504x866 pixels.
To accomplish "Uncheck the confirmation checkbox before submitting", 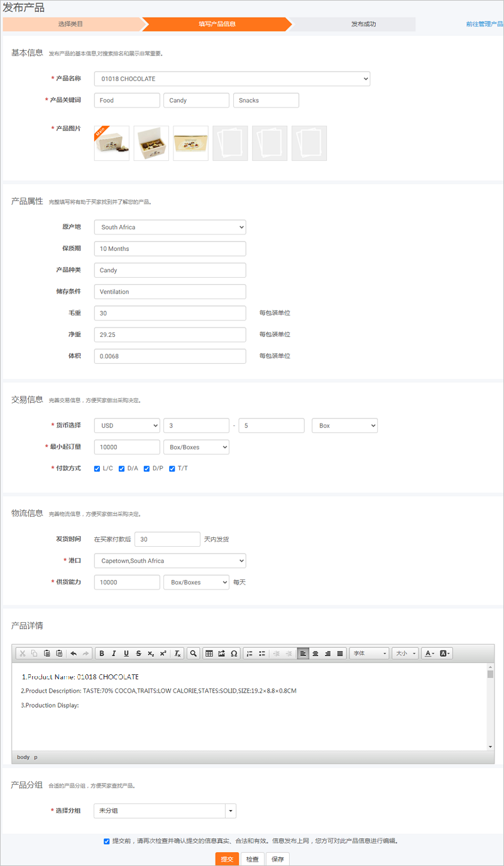I will click(x=107, y=841).
